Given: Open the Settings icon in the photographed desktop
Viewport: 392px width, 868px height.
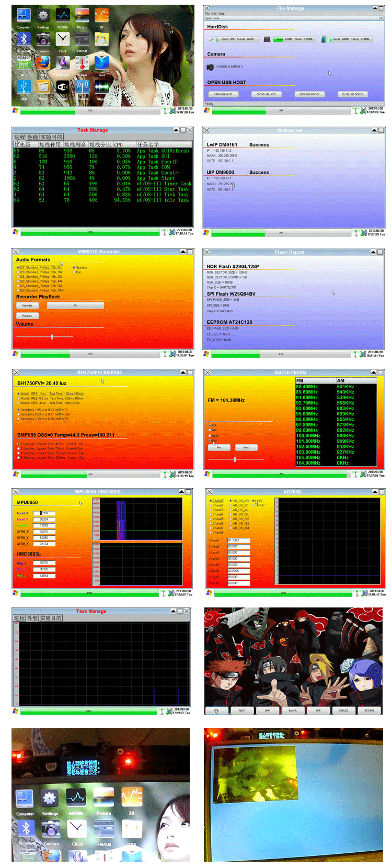Looking at the screenshot, I should 50,798.
